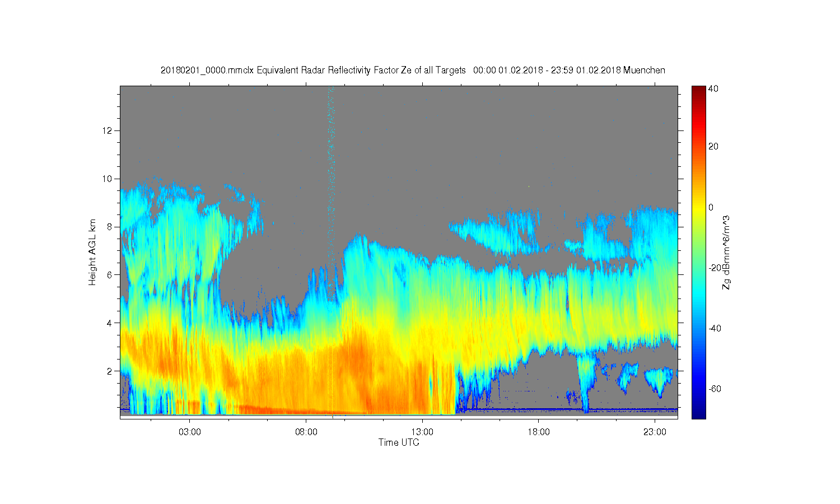This screenshot has width=840, height=504.
Task: Click the colorbar value '40'
Action: click(713, 88)
